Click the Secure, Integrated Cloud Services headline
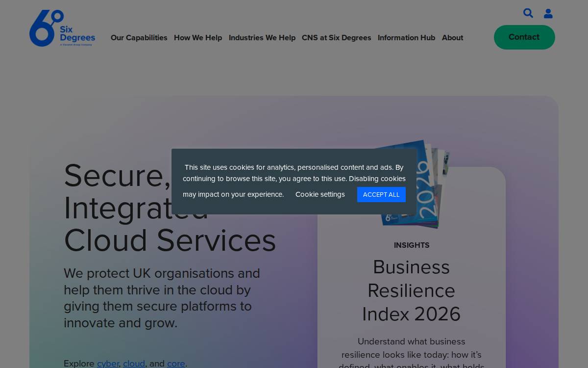588x368 pixels. coord(170,208)
